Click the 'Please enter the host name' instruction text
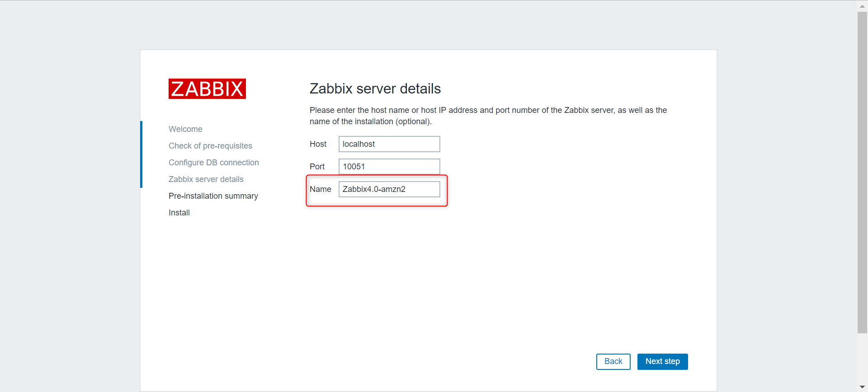This screenshot has height=392, width=868. 488,116
